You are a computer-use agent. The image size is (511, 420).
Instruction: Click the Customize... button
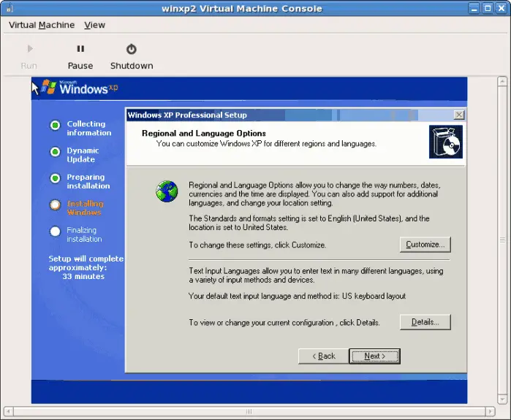425,245
